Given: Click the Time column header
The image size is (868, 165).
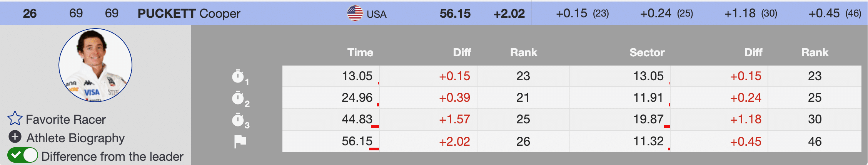Looking at the screenshot, I should coord(360,52).
